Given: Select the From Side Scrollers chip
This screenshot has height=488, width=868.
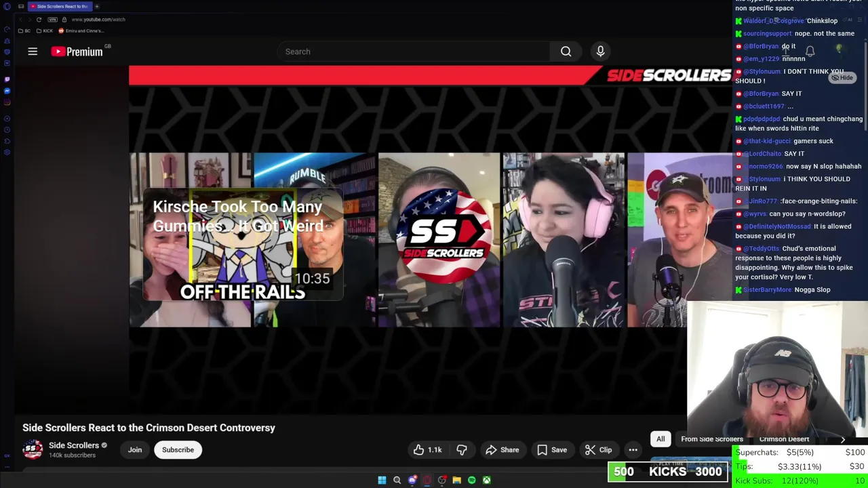Looking at the screenshot, I should (x=712, y=439).
